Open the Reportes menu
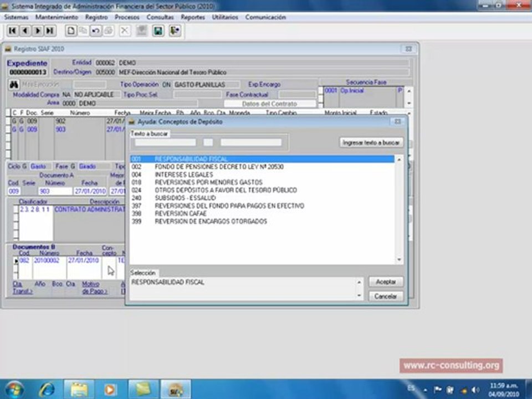The width and height of the screenshot is (532, 399). click(x=193, y=17)
